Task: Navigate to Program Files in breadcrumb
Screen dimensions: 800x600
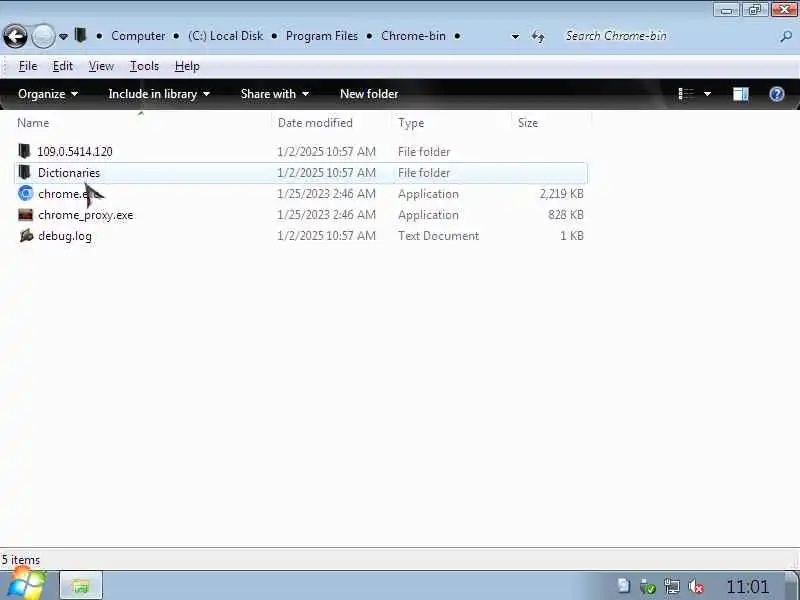Action: pos(322,36)
